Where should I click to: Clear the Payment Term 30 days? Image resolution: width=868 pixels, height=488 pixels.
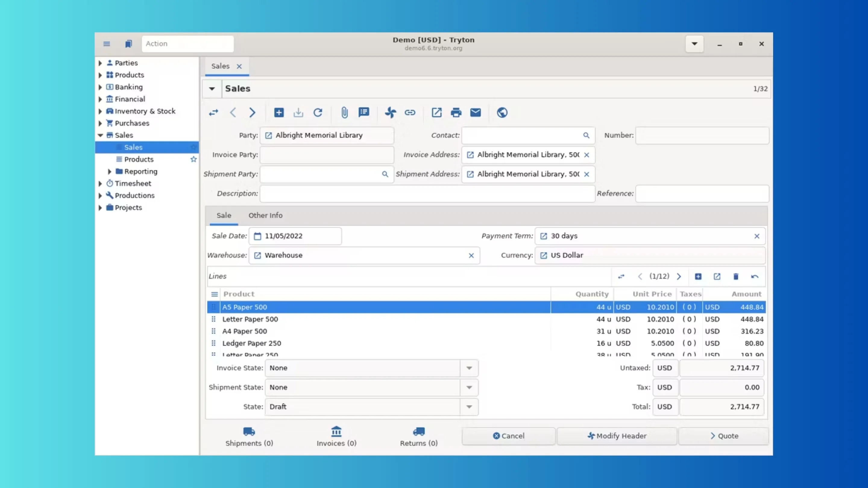757,236
